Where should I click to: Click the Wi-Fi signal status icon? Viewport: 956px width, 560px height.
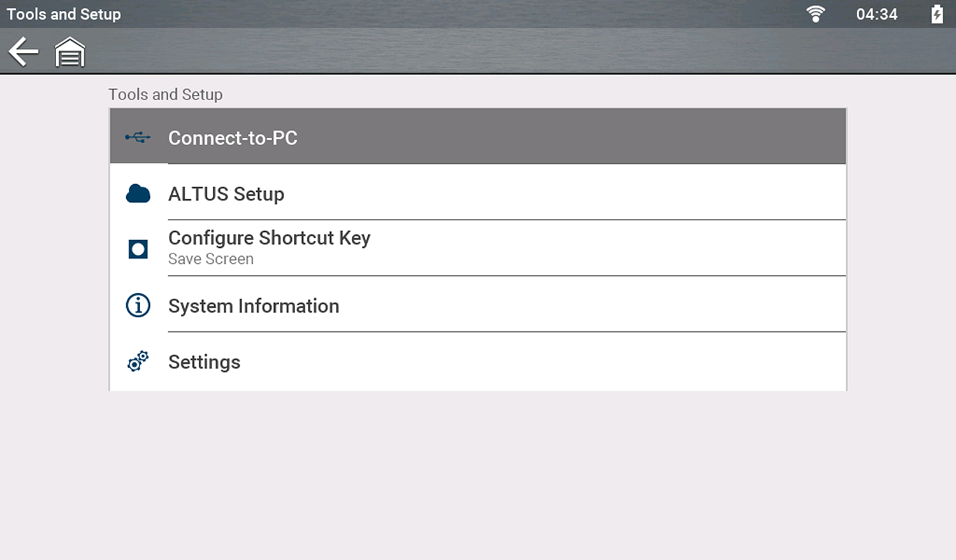coord(815,14)
